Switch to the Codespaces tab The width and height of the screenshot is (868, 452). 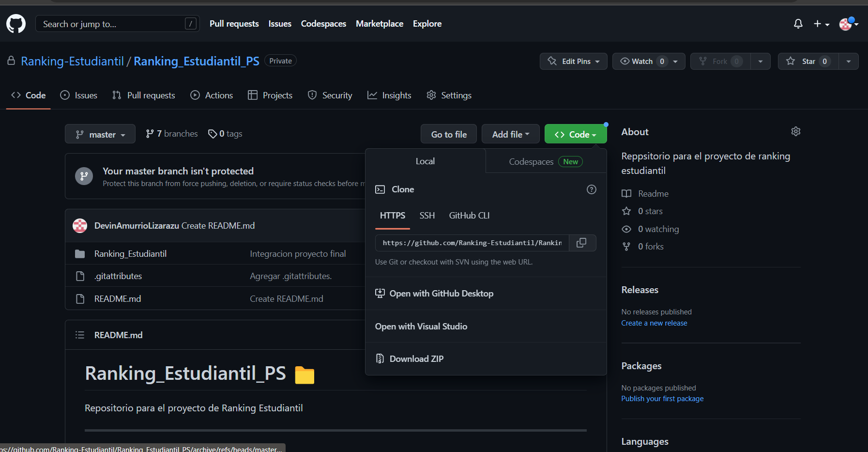point(546,161)
